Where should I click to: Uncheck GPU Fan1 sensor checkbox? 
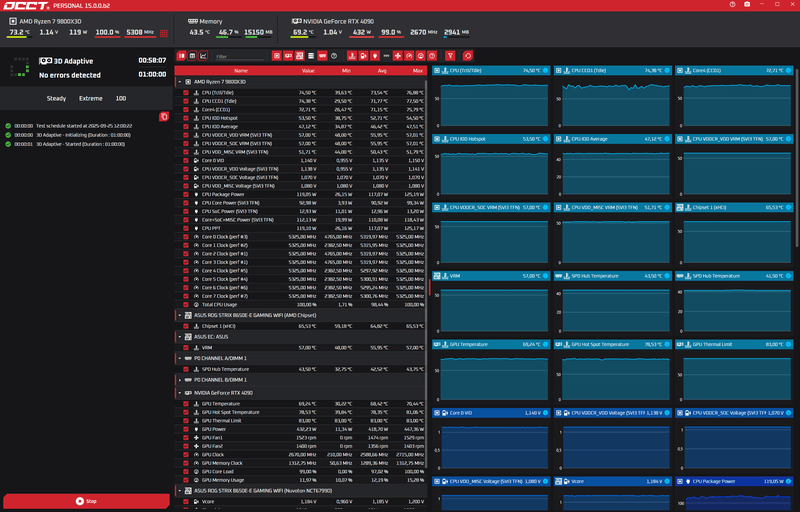coord(186,438)
